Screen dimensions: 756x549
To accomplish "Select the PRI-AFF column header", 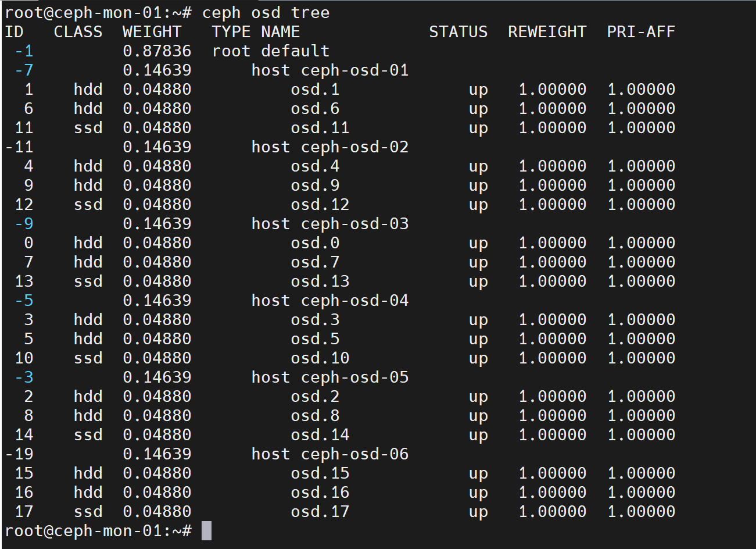I will point(641,31).
